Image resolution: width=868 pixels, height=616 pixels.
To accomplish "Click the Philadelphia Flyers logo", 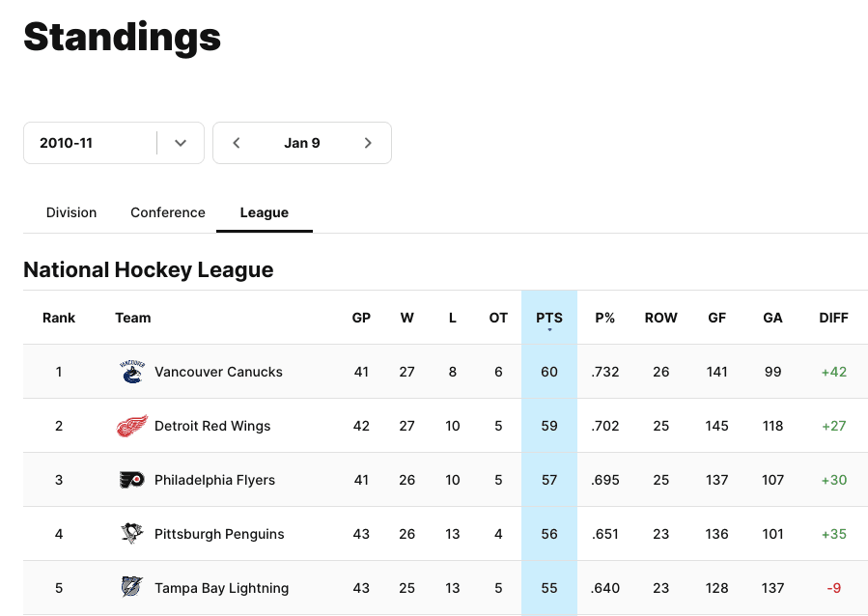I will (x=132, y=480).
